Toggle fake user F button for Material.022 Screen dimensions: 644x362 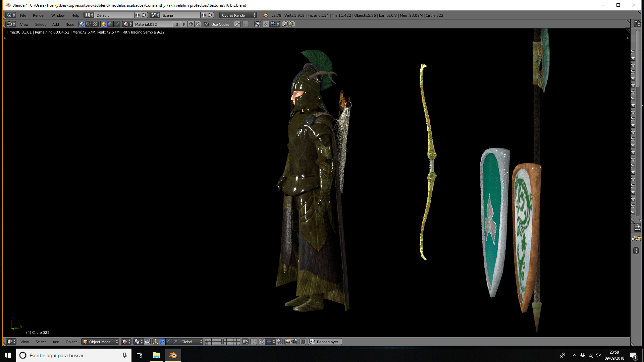click(x=184, y=24)
